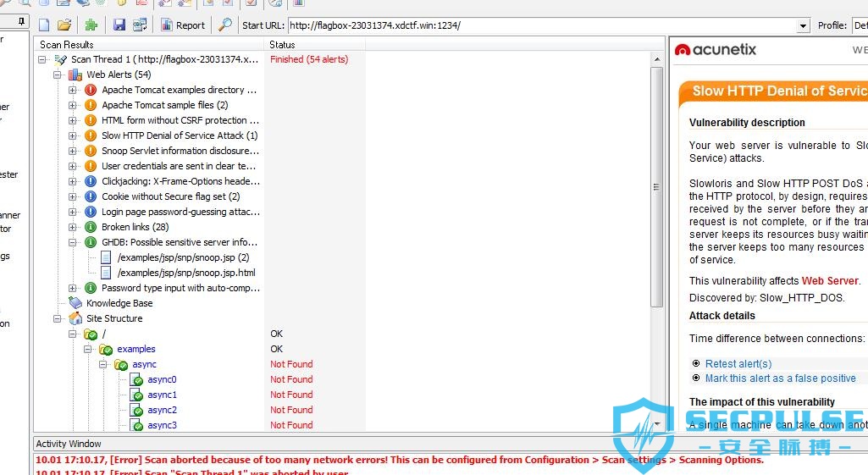Click the Knowledge Base icon

coord(75,303)
